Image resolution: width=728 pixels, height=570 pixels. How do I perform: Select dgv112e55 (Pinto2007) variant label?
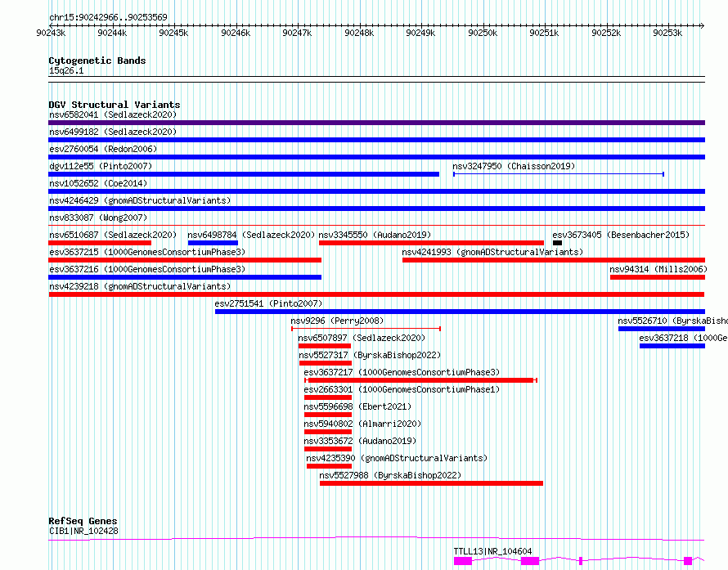click(x=101, y=166)
